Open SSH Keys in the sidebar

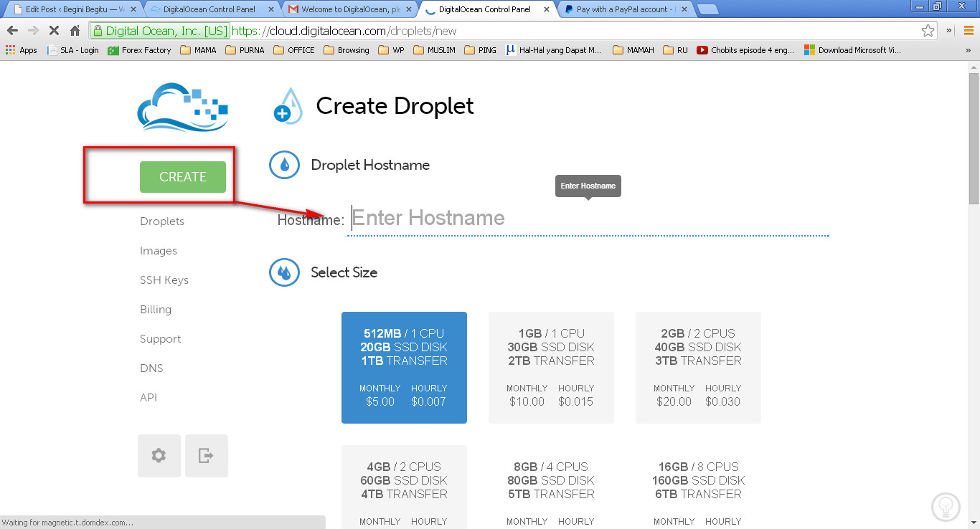pos(164,280)
